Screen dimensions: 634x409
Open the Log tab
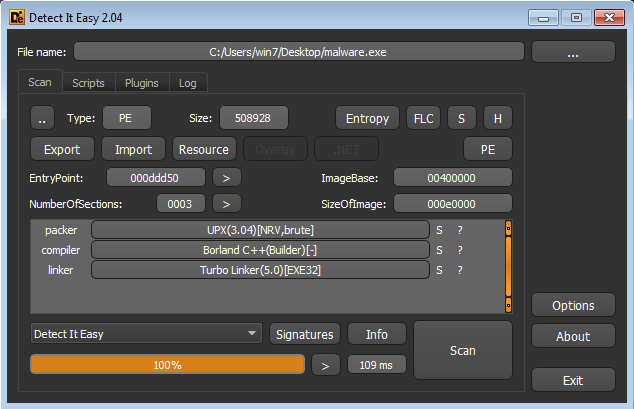coord(188,83)
